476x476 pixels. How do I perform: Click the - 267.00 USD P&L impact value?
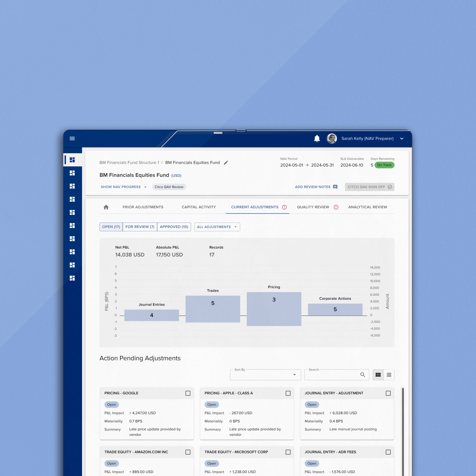(241, 413)
